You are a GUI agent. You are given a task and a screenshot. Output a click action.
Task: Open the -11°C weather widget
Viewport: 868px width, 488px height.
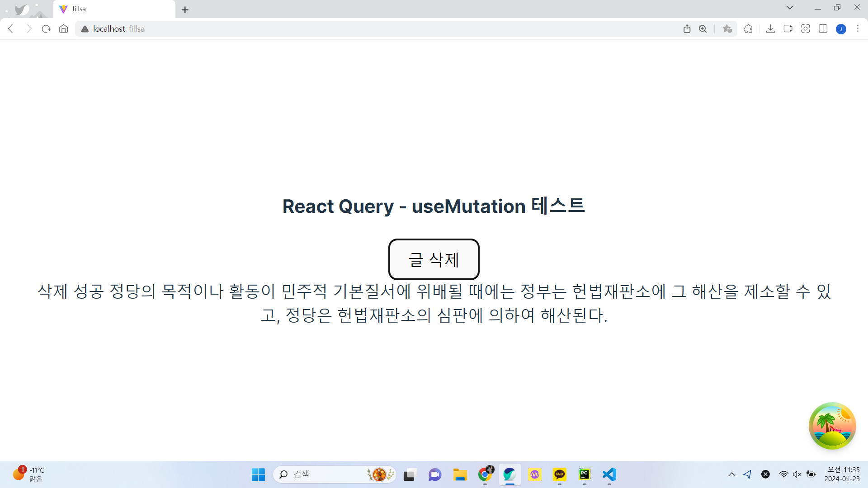pos(28,474)
